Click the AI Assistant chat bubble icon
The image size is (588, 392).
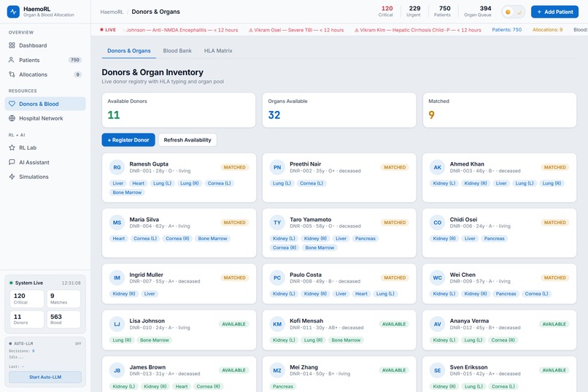pyautogui.click(x=12, y=162)
